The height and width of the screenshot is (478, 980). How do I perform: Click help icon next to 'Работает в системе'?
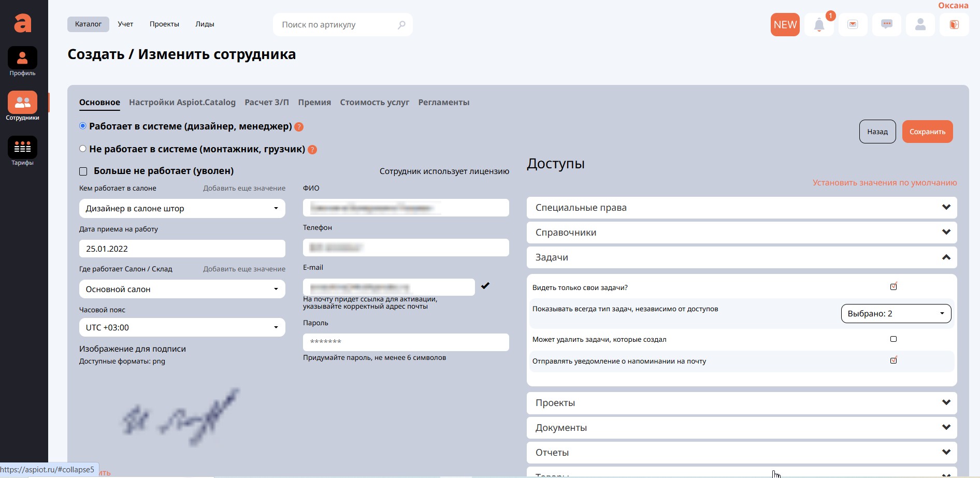(299, 127)
